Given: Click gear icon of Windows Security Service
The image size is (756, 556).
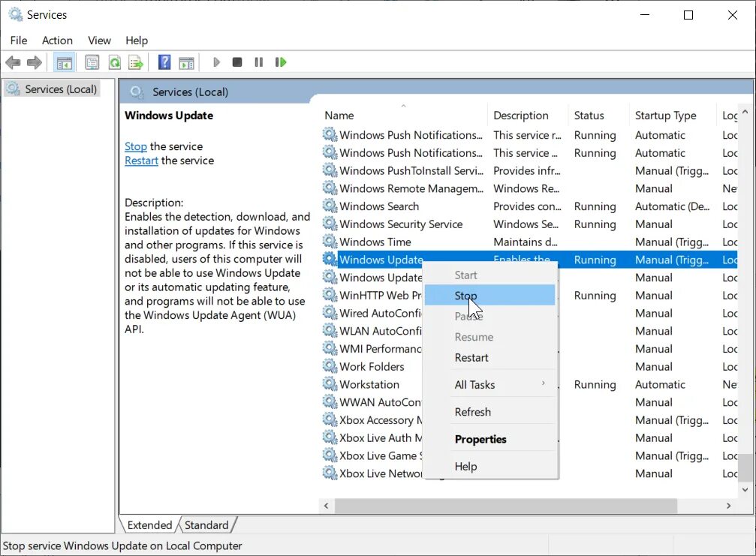Looking at the screenshot, I should coord(330,224).
